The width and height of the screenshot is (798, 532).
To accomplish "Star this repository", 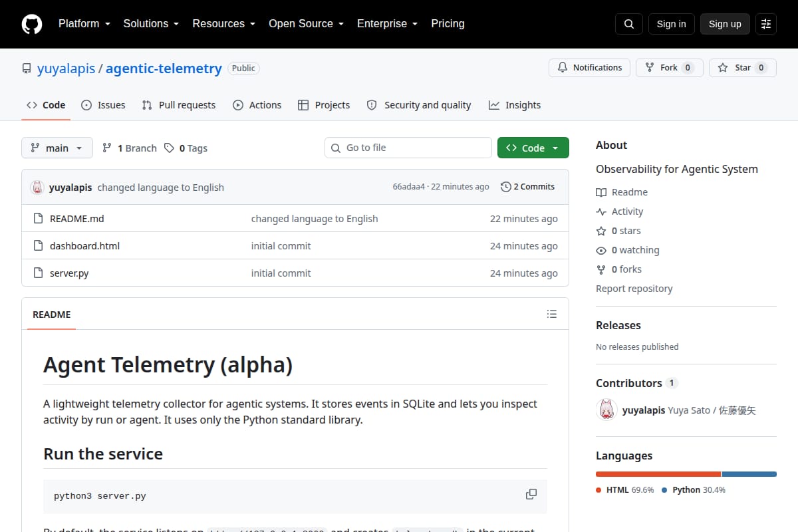I will tap(743, 68).
